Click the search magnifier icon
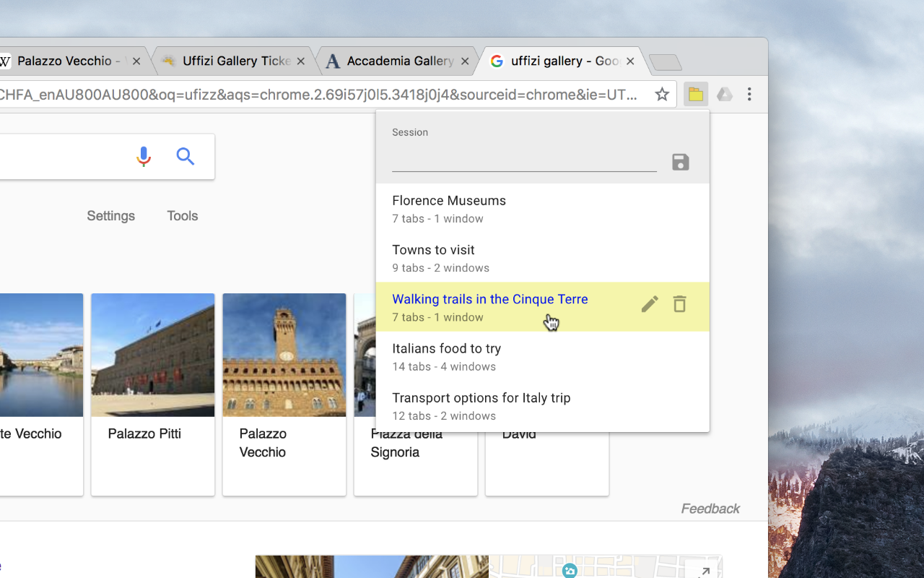 pyautogui.click(x=186, y=156)
